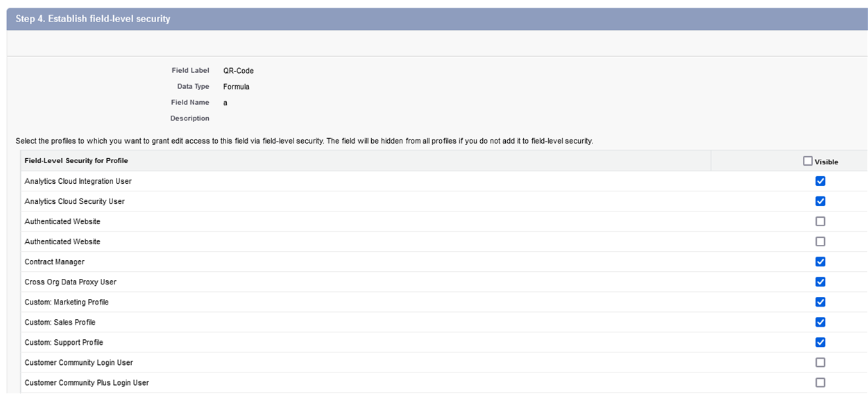This screenshot has height=394, width=868.
Task: Click the Formula data type value
Action: point(237,87)
